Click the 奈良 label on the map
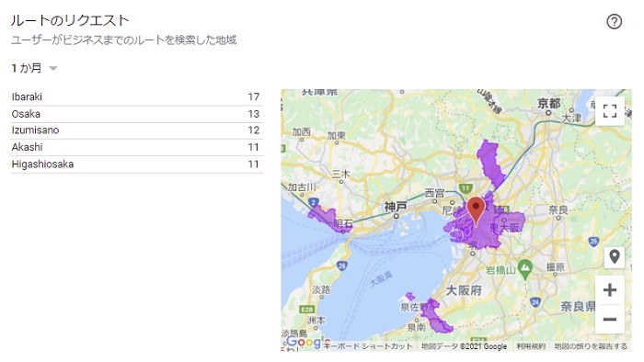The image size is (644, 362). tap(558, 210)
